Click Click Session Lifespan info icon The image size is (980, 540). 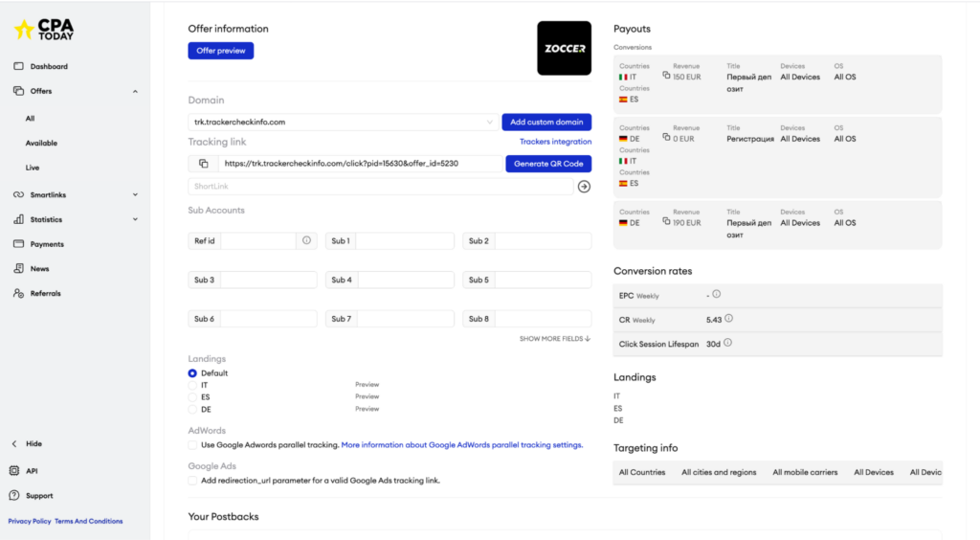(x=727, y=343)
